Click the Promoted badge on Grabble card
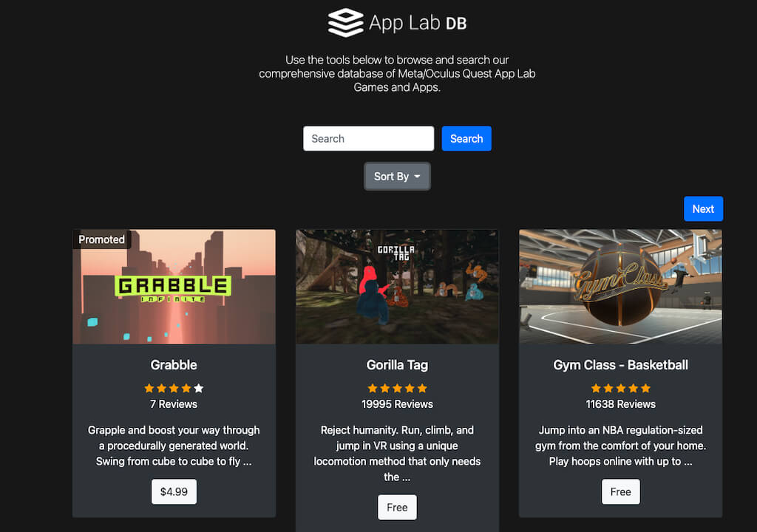757x532 pixels. (101, 239)
